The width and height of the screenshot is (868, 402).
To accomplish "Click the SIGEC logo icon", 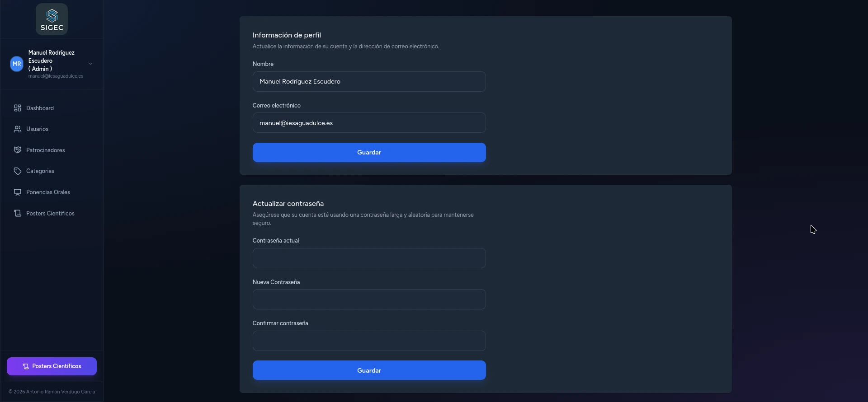I will point(52,19).
